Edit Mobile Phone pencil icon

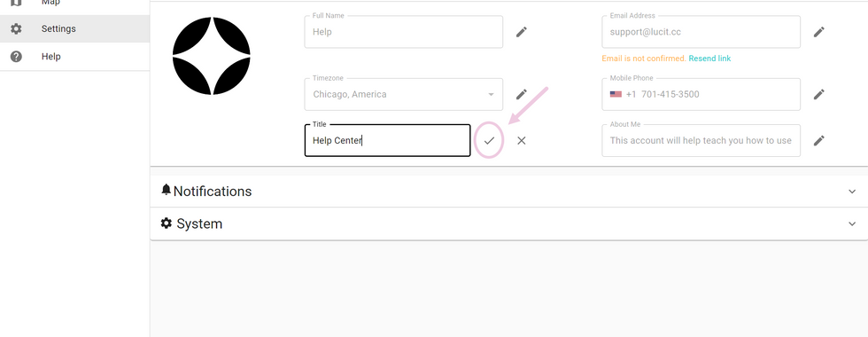click(x=818, y=94)
